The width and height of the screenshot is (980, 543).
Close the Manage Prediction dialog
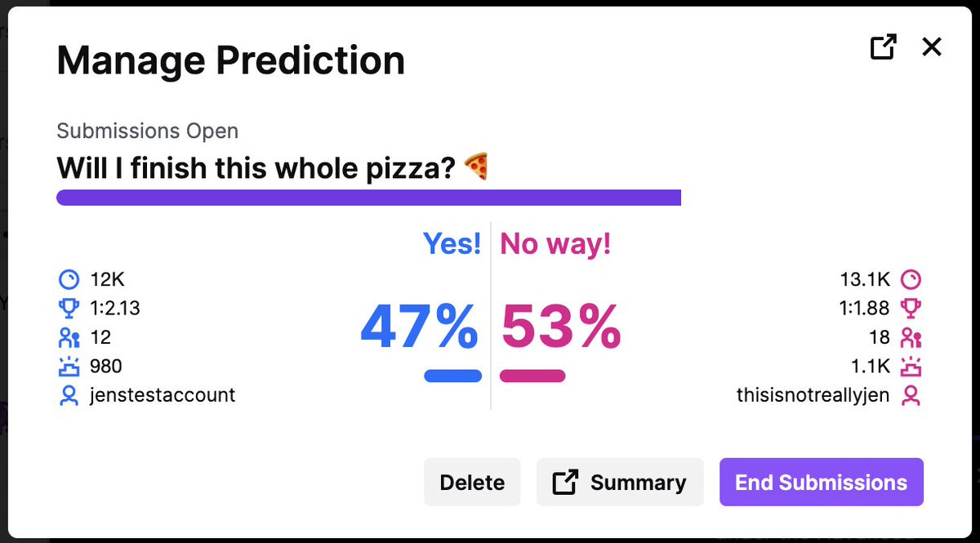pos(932,47)
